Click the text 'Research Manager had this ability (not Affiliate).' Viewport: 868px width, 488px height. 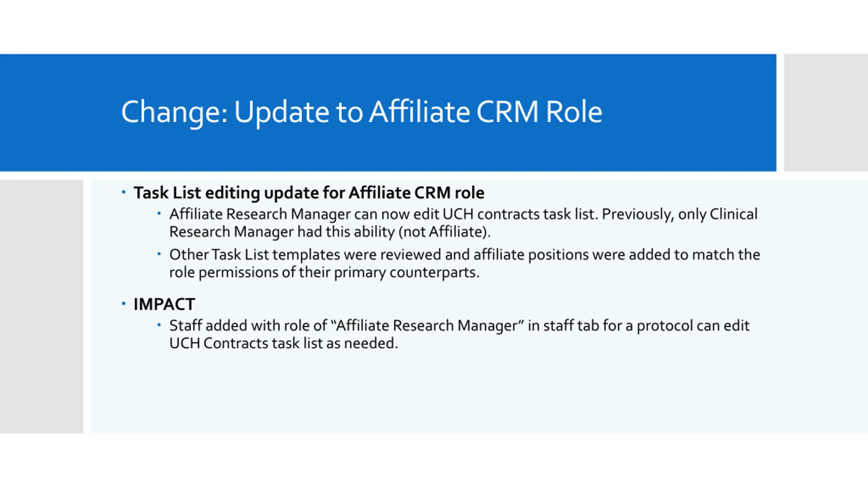pyautogui.click(x=330, y=232)
